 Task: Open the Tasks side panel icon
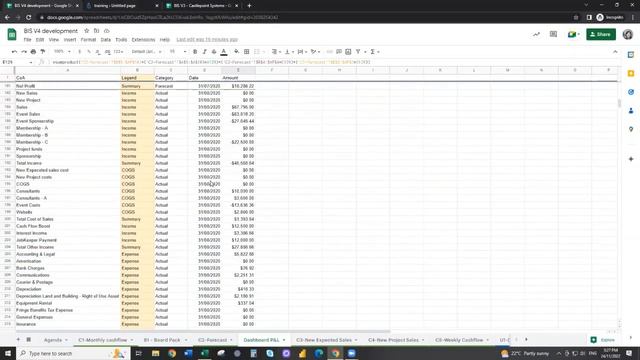pos(631,92)
